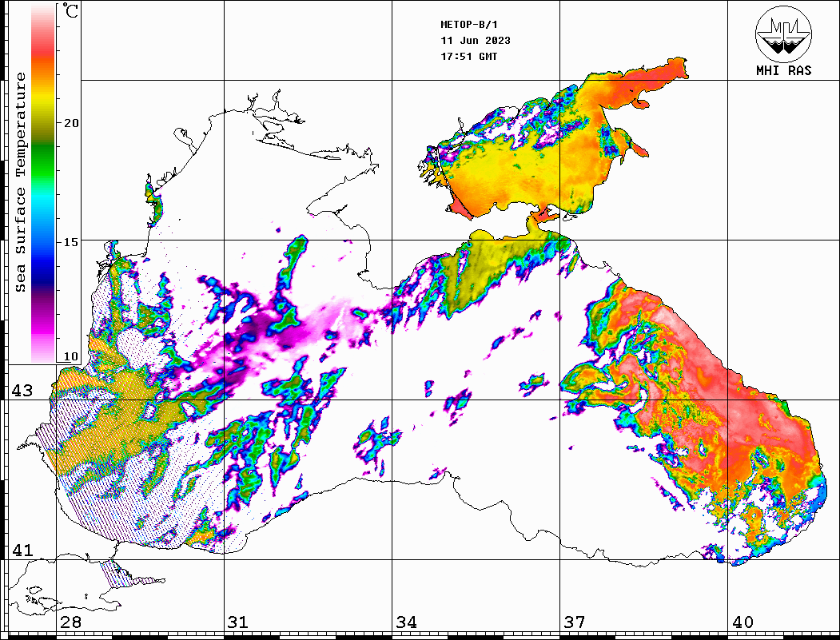Click the sea surface temperature color bar
The image size is (840, 640).
43,184
